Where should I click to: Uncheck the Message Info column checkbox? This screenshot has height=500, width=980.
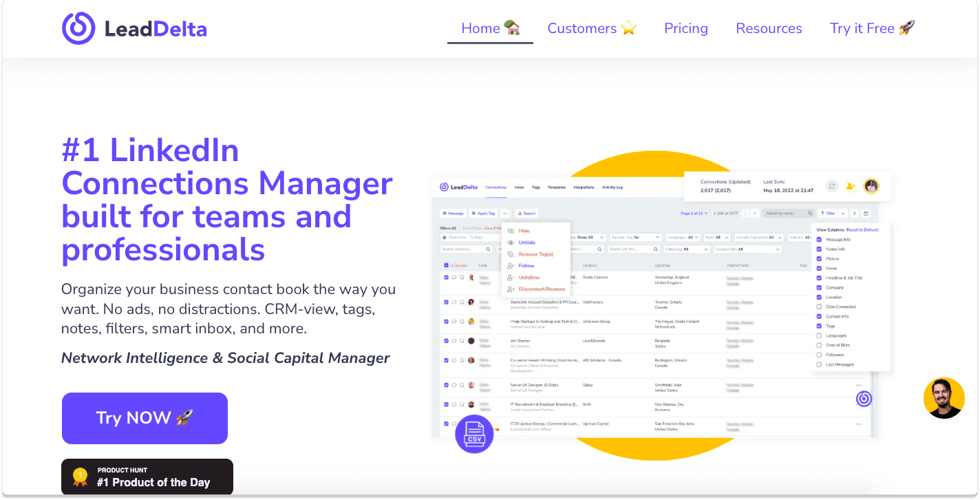[x=819, y=239]
